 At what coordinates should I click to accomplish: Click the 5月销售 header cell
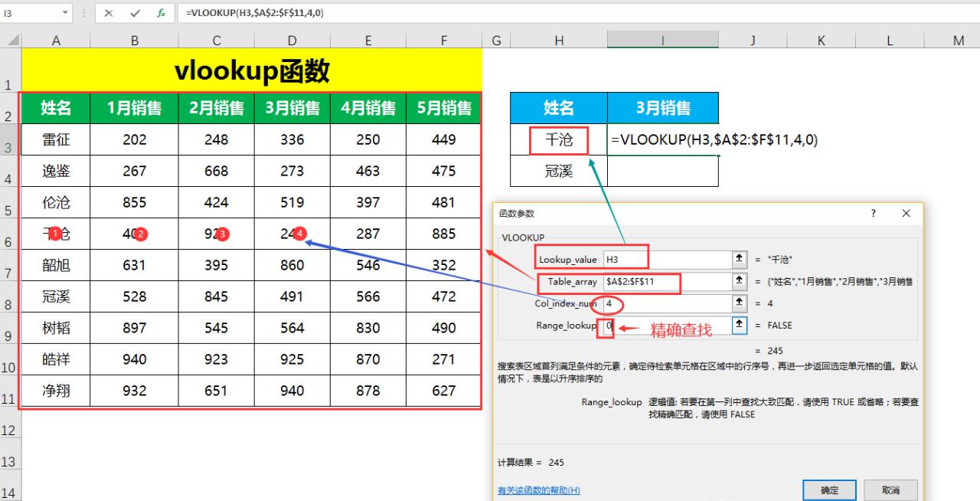444,109
